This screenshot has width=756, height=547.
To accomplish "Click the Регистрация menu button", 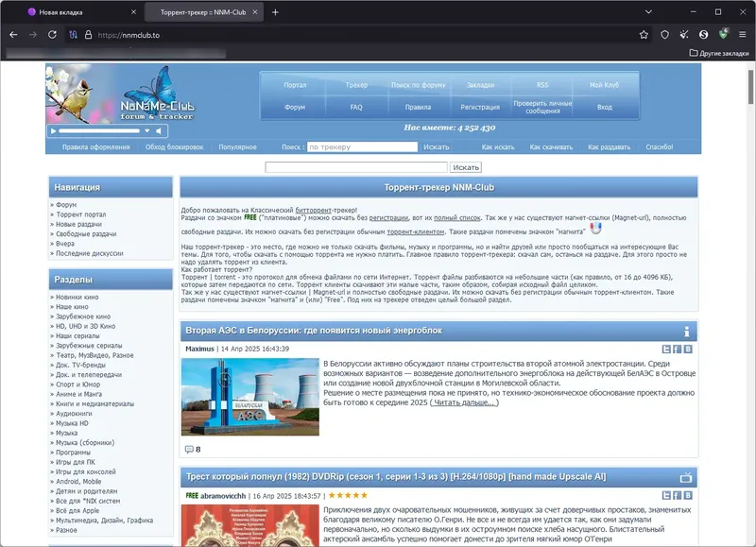I will point(480,107).
